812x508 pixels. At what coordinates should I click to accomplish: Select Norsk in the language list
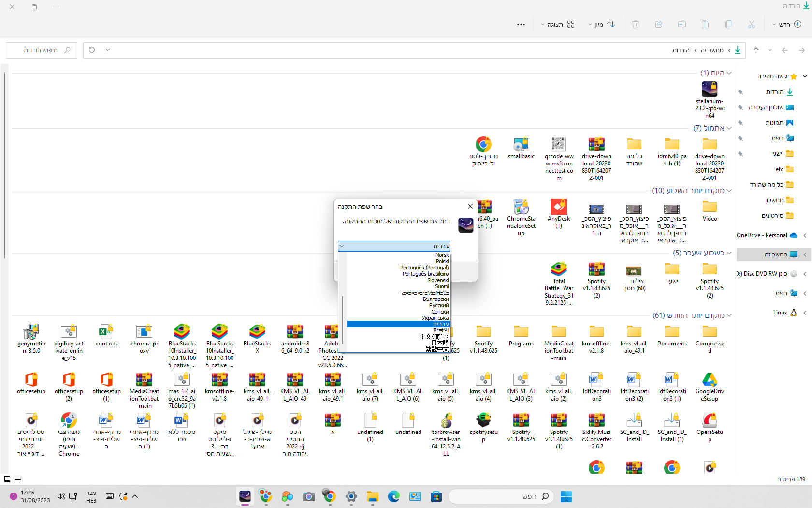(x=442, y=255)
